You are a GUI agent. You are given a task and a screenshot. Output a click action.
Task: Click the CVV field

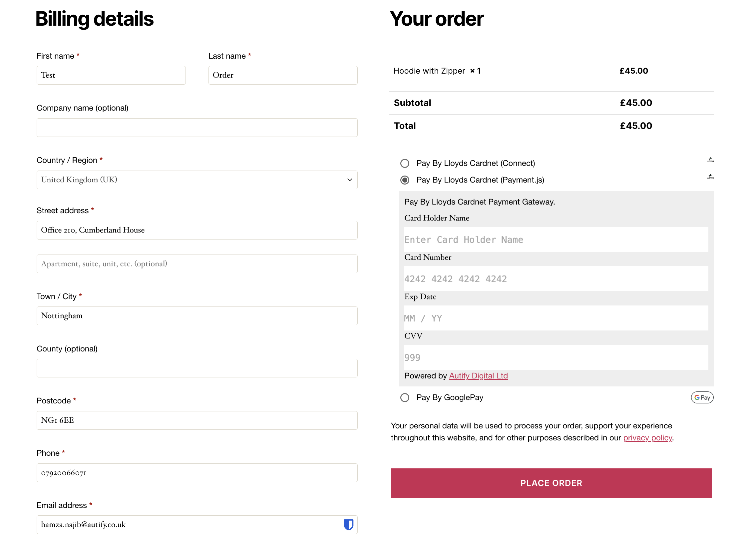556,357
